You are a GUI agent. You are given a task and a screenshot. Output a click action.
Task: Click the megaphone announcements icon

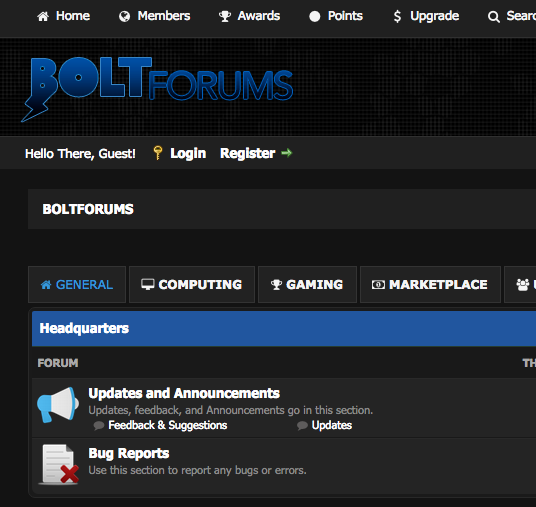pyautogui.click(x=58, y=405)
